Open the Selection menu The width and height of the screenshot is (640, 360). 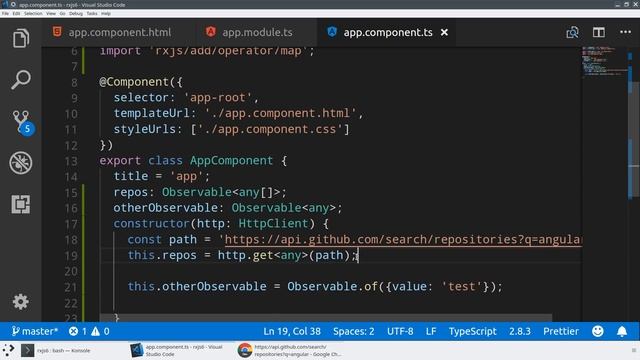pyautogui.click(x=33, y=13)
